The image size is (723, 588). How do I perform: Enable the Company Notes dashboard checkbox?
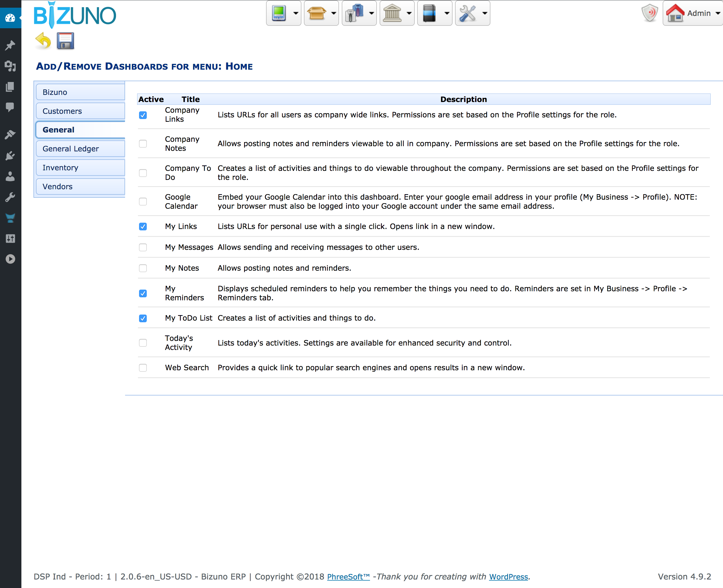pyautogui.click(x=143, y=144)
